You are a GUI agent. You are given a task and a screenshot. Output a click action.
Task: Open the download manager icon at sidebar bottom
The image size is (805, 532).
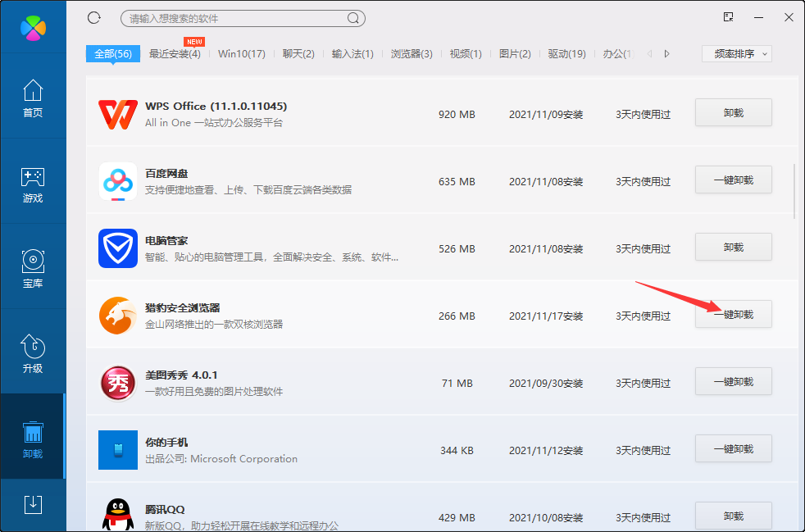click(x=33, y=504)
